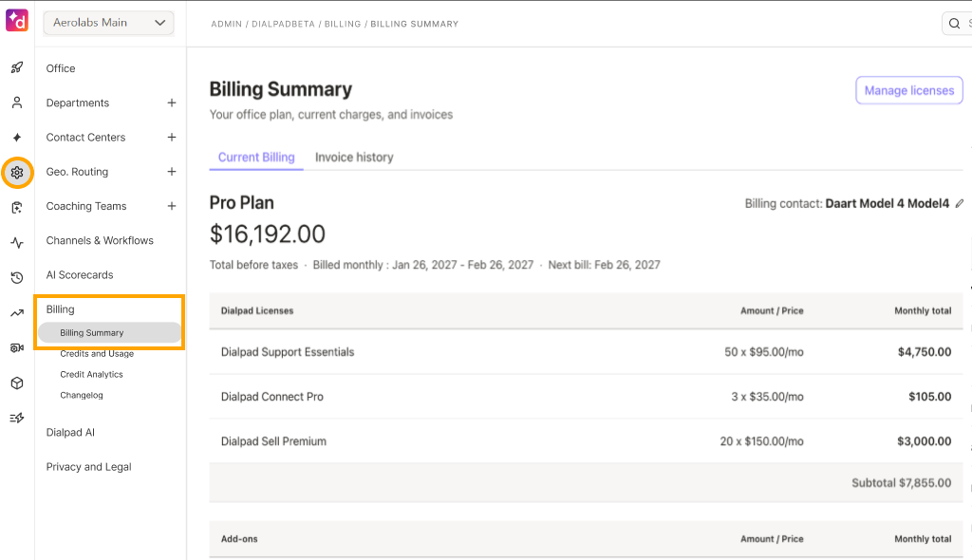Click the Daart Model 4 Model4 contact name
The height and width of the screenshot is (560, 972).
[888, 203]
